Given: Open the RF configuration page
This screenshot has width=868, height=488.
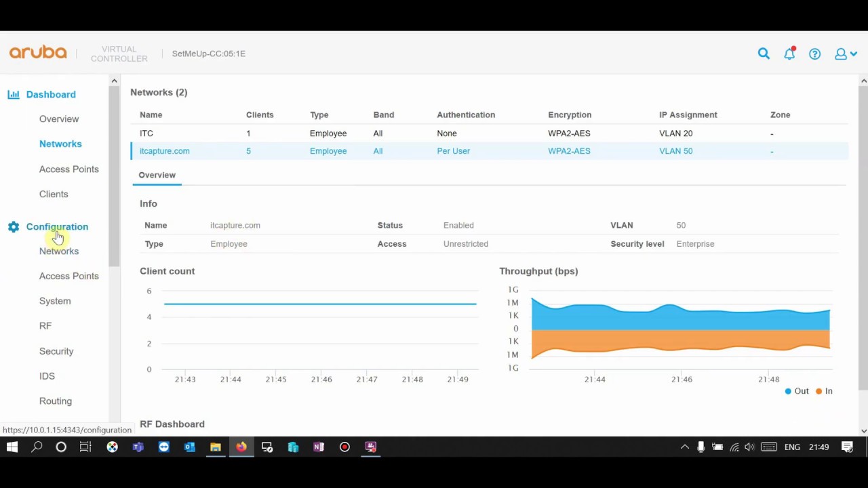Looking at the screenshot, I should click(x=45, y=326).
